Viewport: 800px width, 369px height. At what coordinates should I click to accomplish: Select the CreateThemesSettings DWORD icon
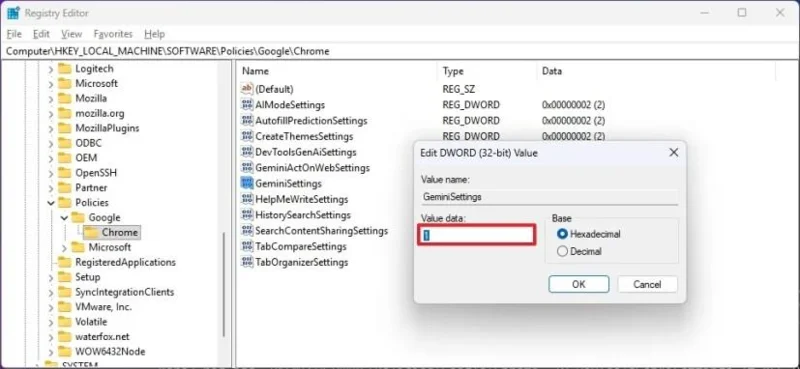coord(247,136)
